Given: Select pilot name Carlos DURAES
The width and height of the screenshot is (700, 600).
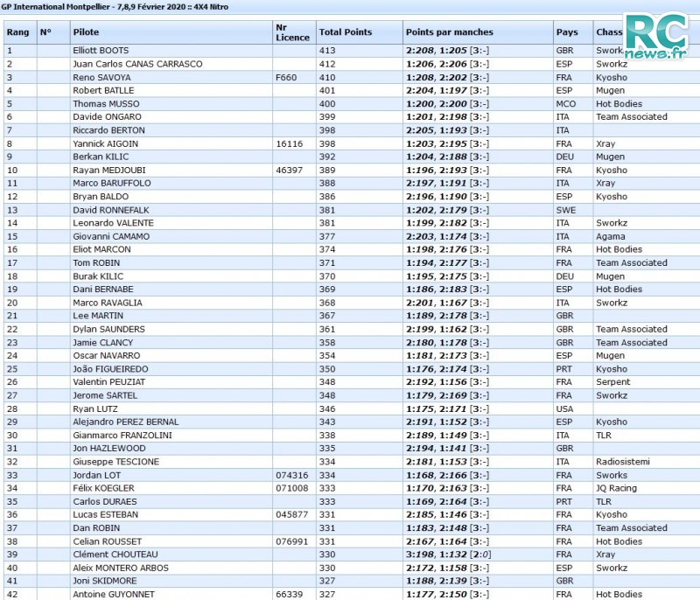Looking at the screenshot, I should click(x=105, y=501).
